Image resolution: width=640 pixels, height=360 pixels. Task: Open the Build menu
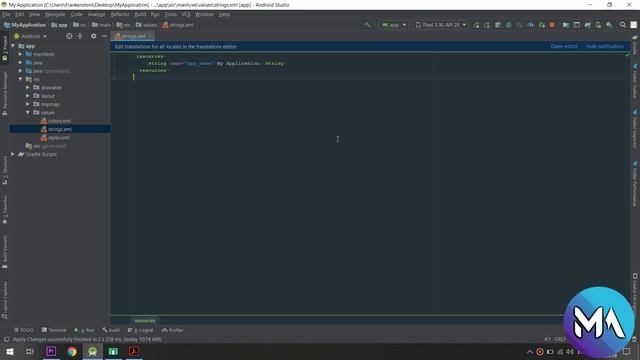tap(140, 14)
